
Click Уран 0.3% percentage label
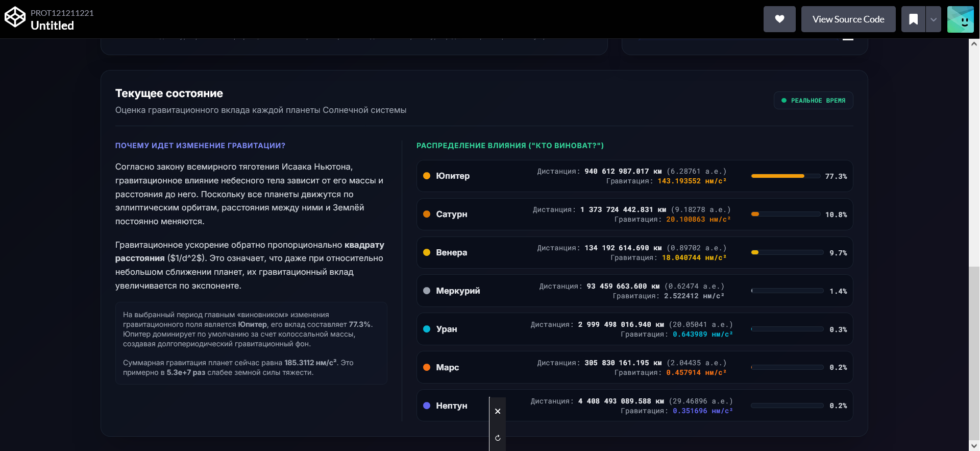coord(838,329)
